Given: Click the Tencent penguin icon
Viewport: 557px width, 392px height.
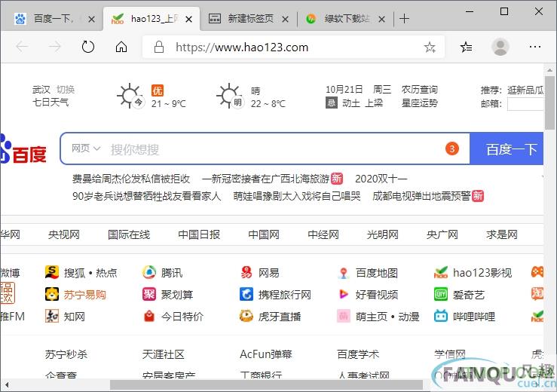Looking at the screenshot, I should (150, 273).
